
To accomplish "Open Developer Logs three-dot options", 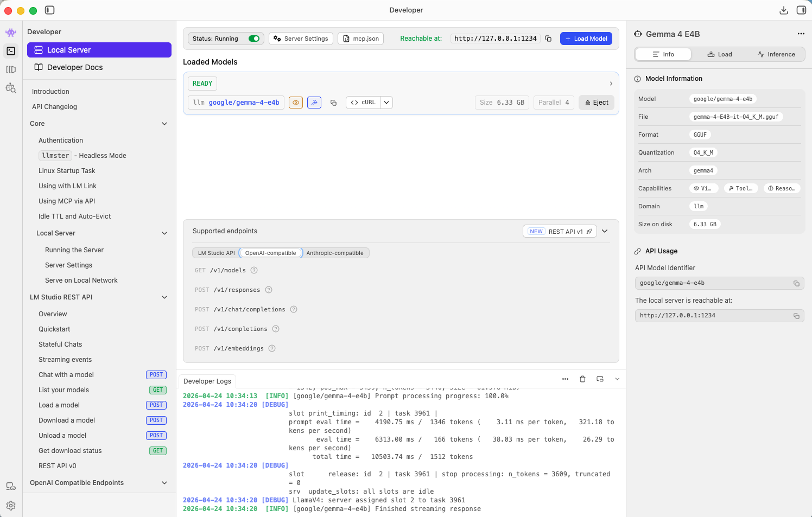I will [565, 379].
